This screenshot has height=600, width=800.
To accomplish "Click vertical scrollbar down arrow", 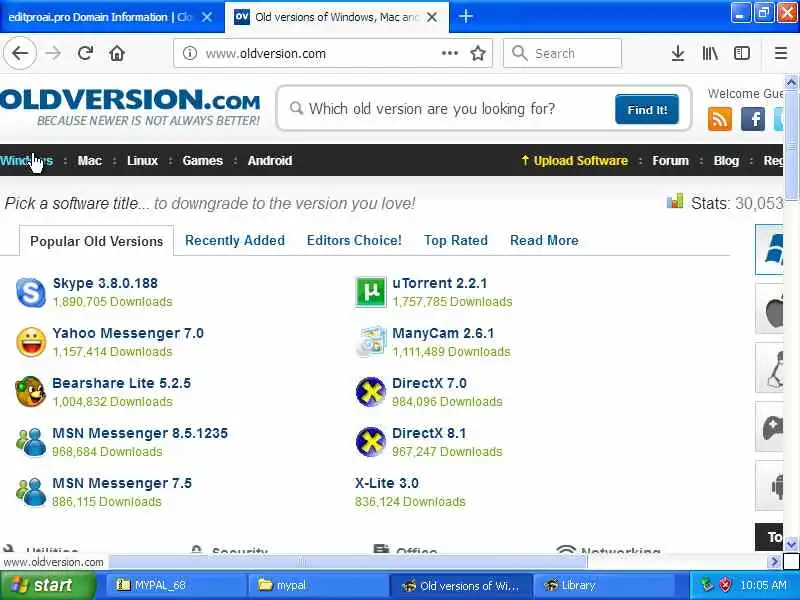I will click(791, 544).
